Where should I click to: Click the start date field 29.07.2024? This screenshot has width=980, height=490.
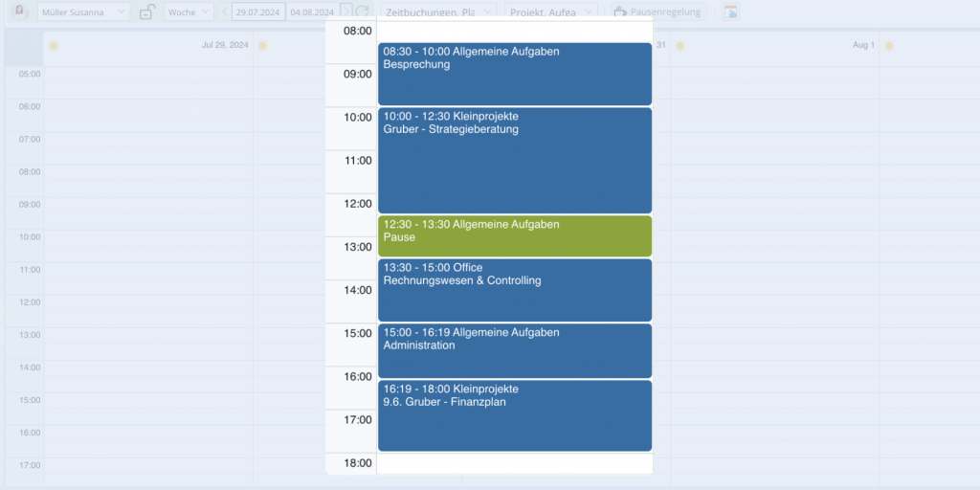point(258,12)
